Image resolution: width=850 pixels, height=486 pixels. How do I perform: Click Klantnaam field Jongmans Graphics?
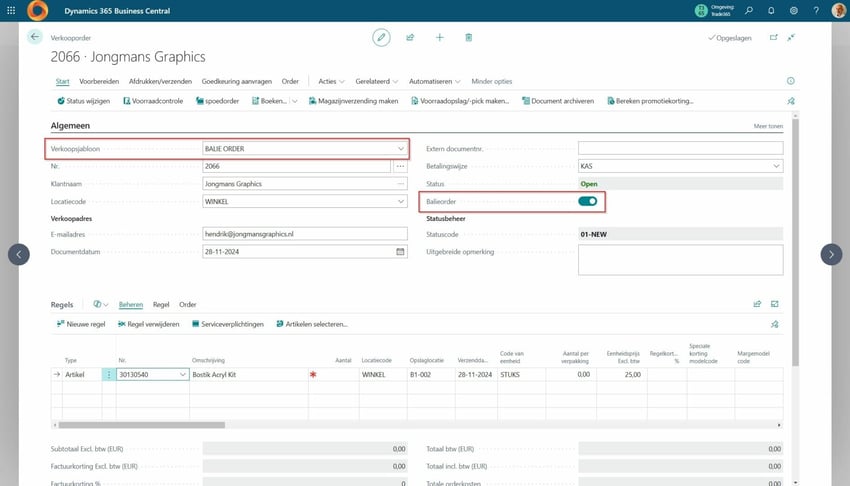305,184
